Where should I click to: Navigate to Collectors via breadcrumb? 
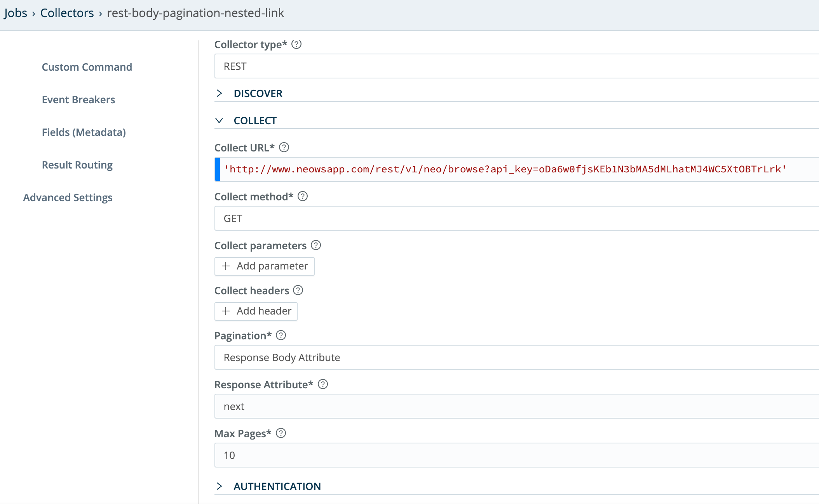click(x=66, y=12)
